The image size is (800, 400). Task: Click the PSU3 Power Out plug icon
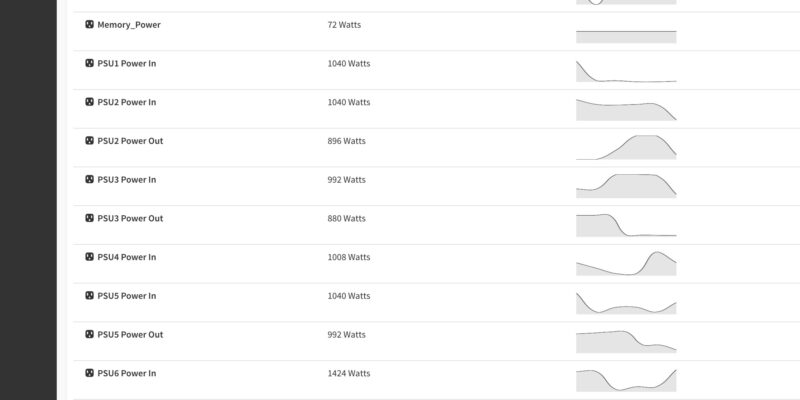click(x=89, y=218)
